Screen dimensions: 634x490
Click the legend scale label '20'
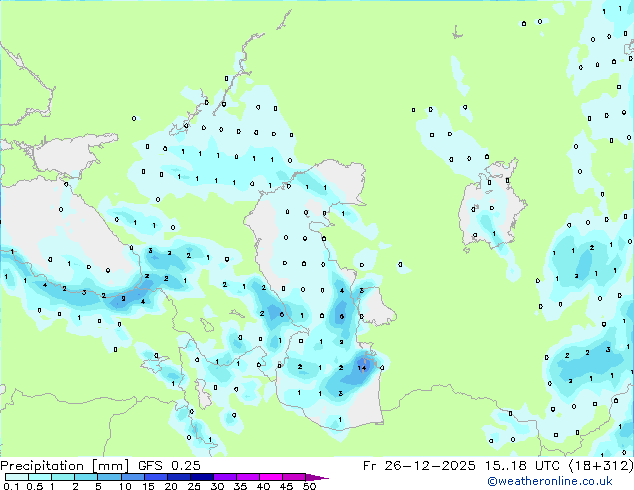point(171,486)
